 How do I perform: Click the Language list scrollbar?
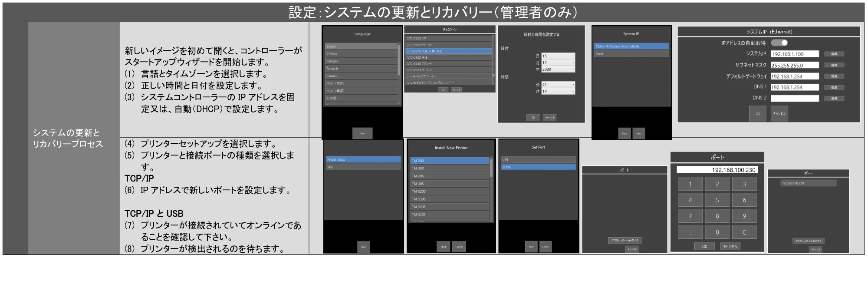pos(399,73)
